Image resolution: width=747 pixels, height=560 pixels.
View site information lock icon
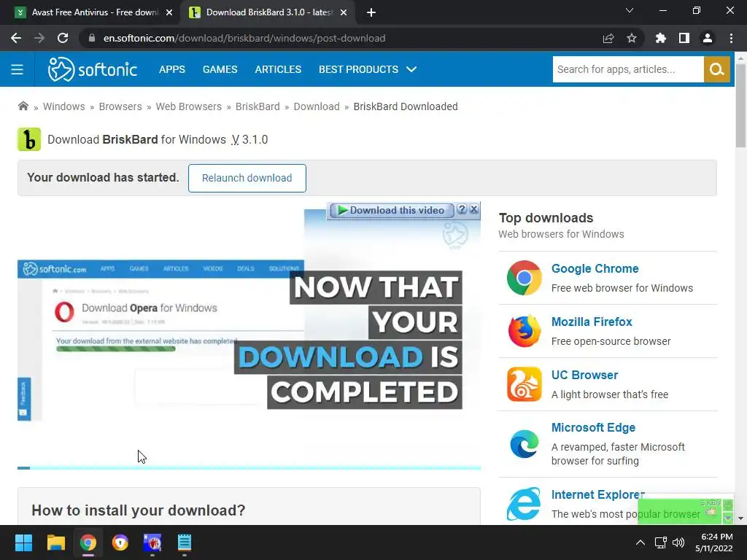coord(92,38)
